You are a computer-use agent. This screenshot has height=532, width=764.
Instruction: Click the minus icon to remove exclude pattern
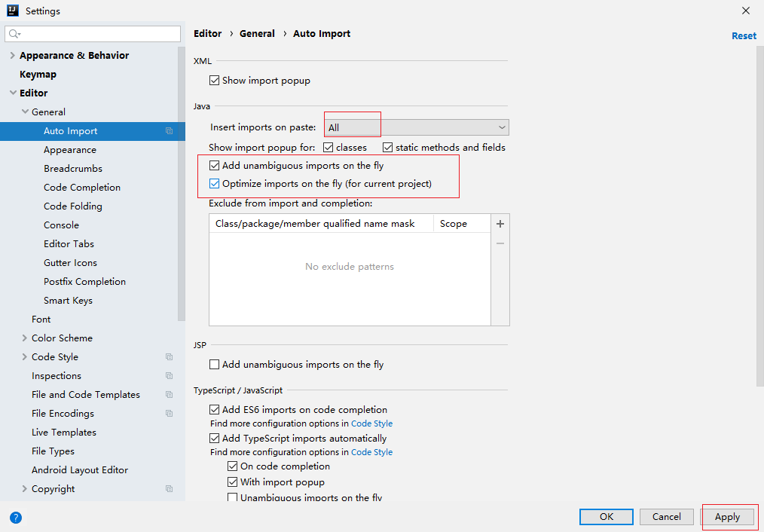pyautogui.click(x=500, y=243)
